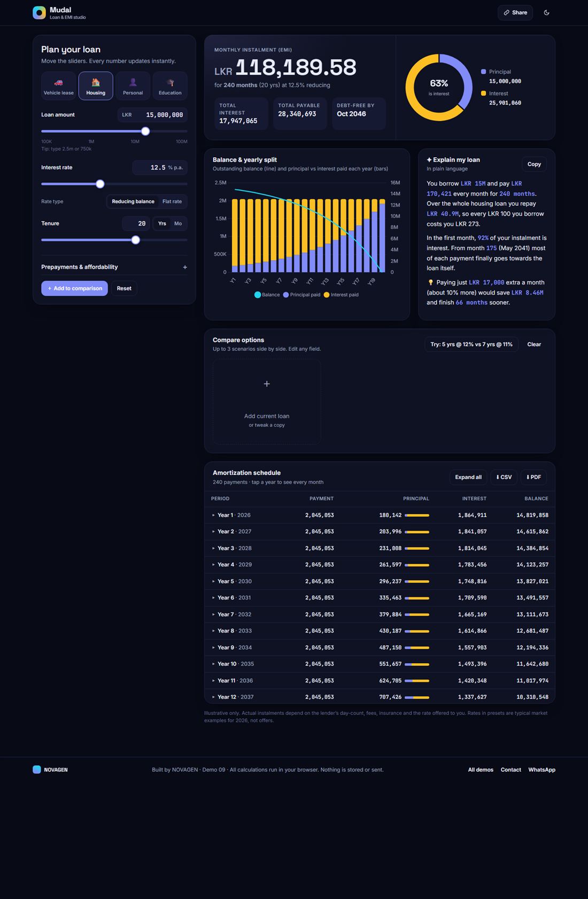
Task: Expand the Year 6 · 2031 row
Action: [380, 598]
